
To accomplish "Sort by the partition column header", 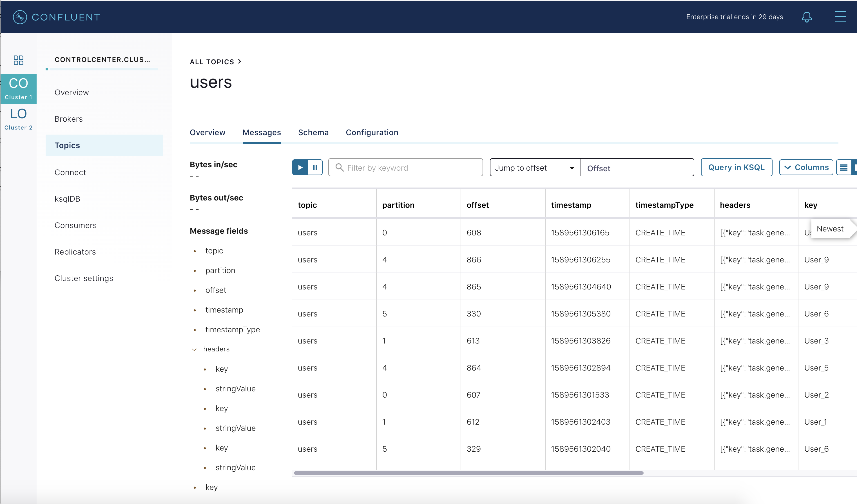I will tap(398, 205).
